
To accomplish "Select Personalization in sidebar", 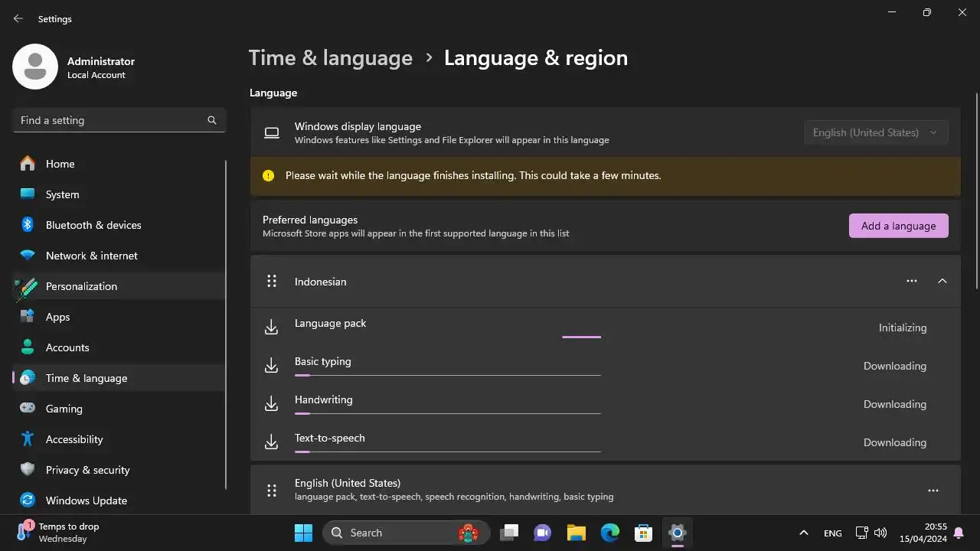I will click(119, 286).
